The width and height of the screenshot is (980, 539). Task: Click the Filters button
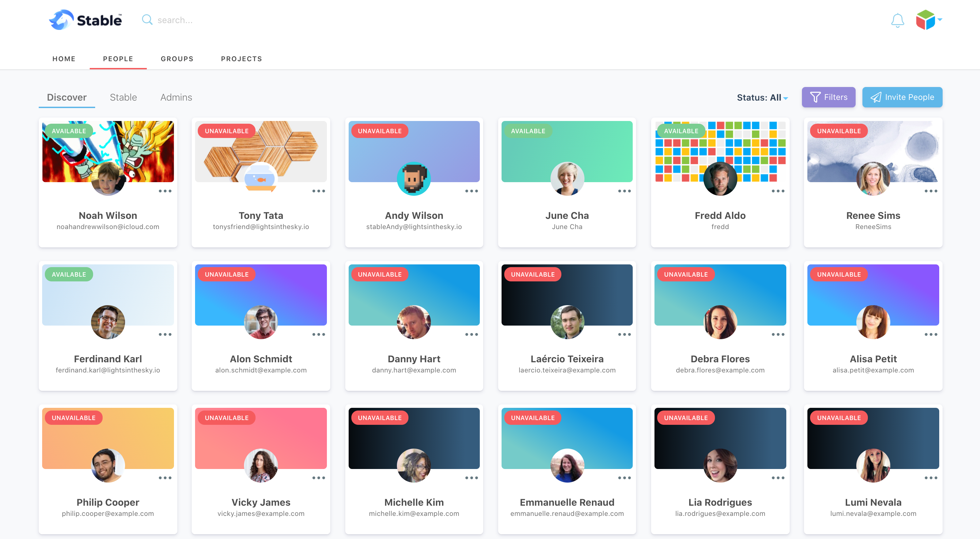(x=828, y=98)
